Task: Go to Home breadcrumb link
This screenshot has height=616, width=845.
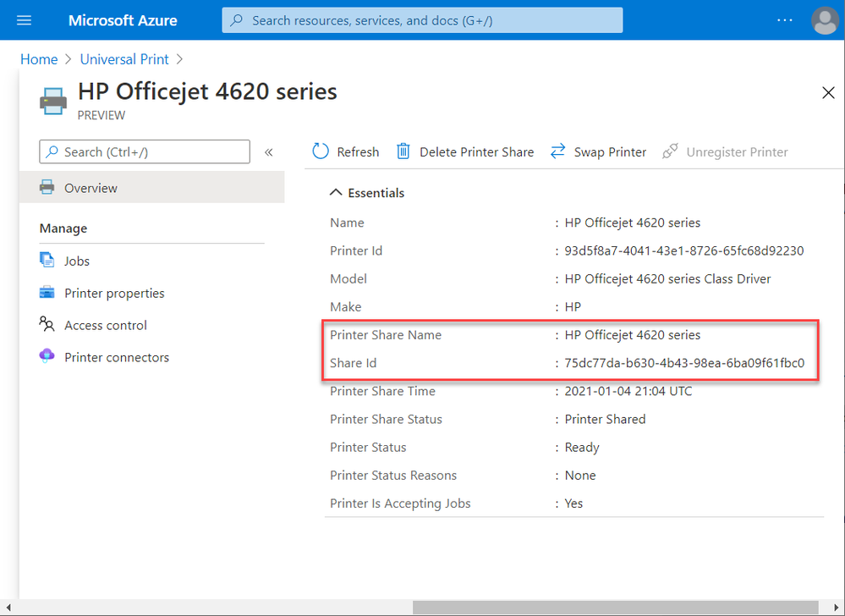Action: click(x=39, y=59)
